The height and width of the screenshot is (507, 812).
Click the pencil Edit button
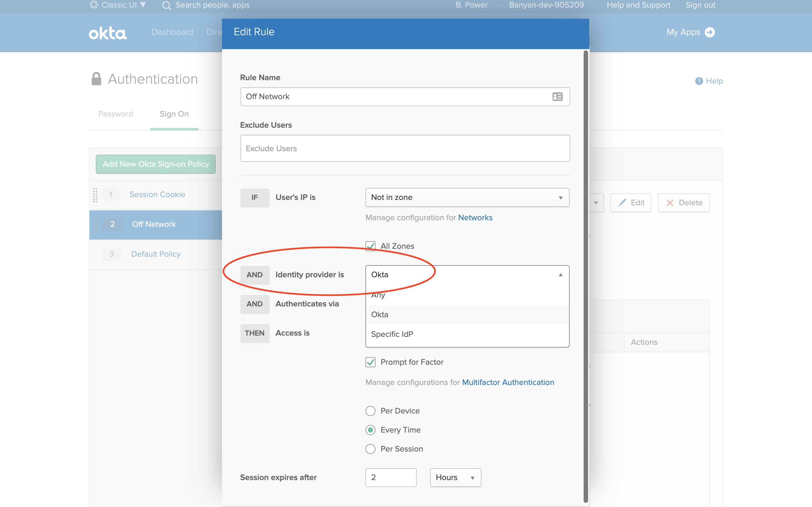[x=631, y=202]
